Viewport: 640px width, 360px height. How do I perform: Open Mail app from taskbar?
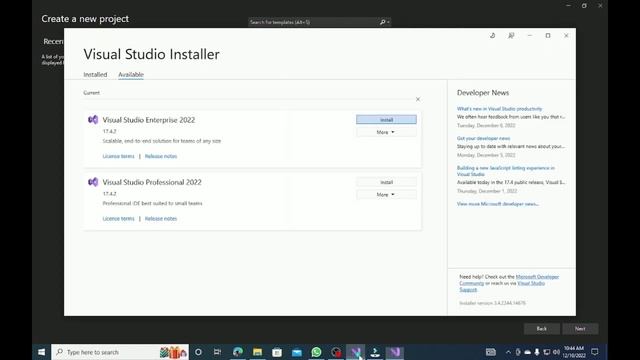[x=297, y=352]
